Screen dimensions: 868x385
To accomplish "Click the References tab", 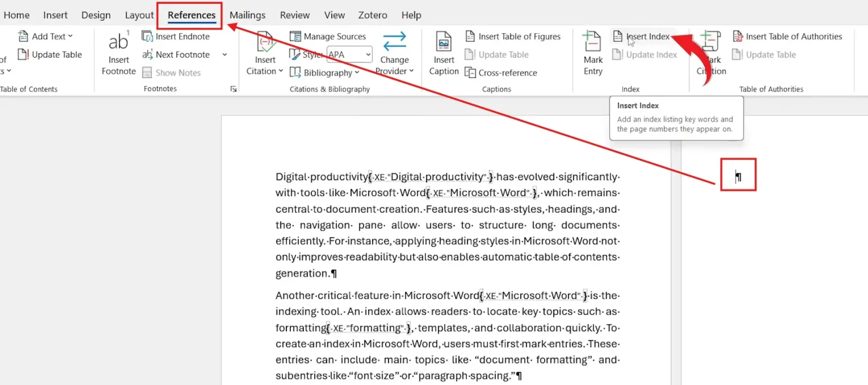I will tap(192, 15).
